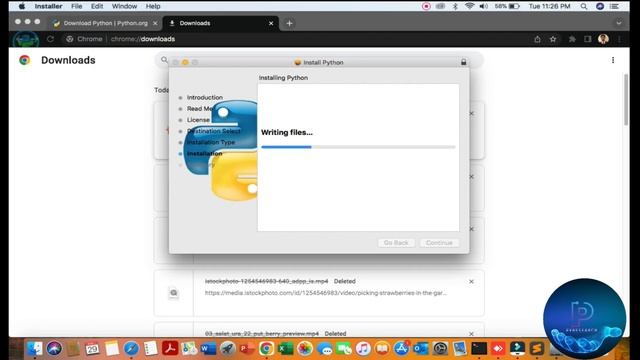This screenshot has width=640, height=360.
Task: Click the Chrome share icon
Action: [x=537, y=39]
